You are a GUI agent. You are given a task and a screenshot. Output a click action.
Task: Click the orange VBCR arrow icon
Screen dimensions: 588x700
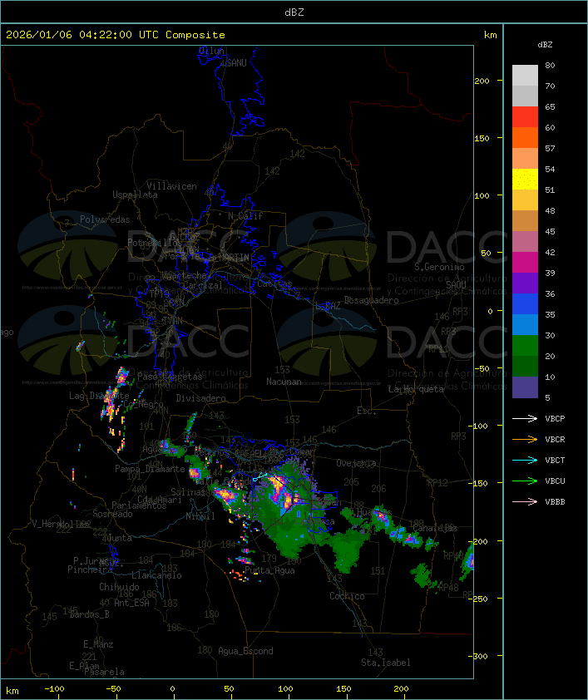coord(525,439)
